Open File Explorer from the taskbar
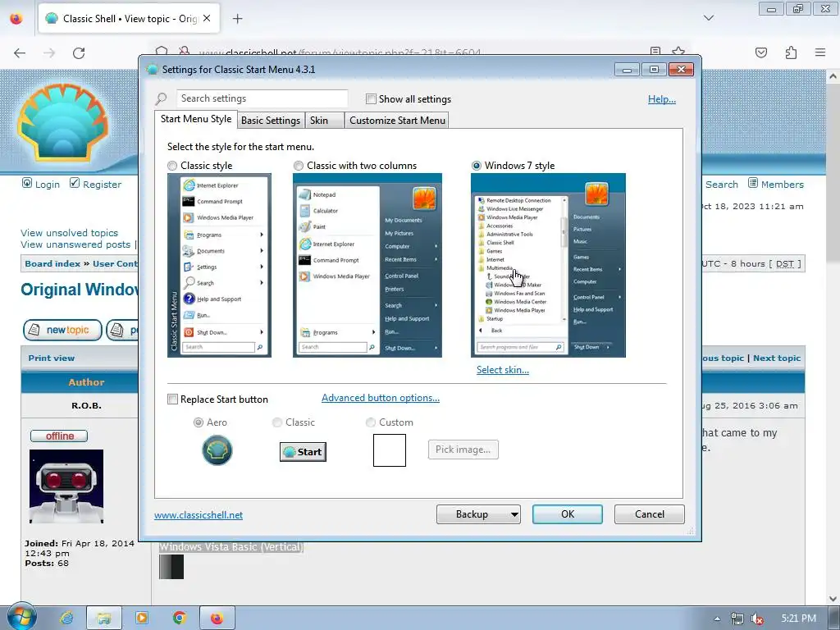This screenshot has width=840, height=630. coord(104,619)
